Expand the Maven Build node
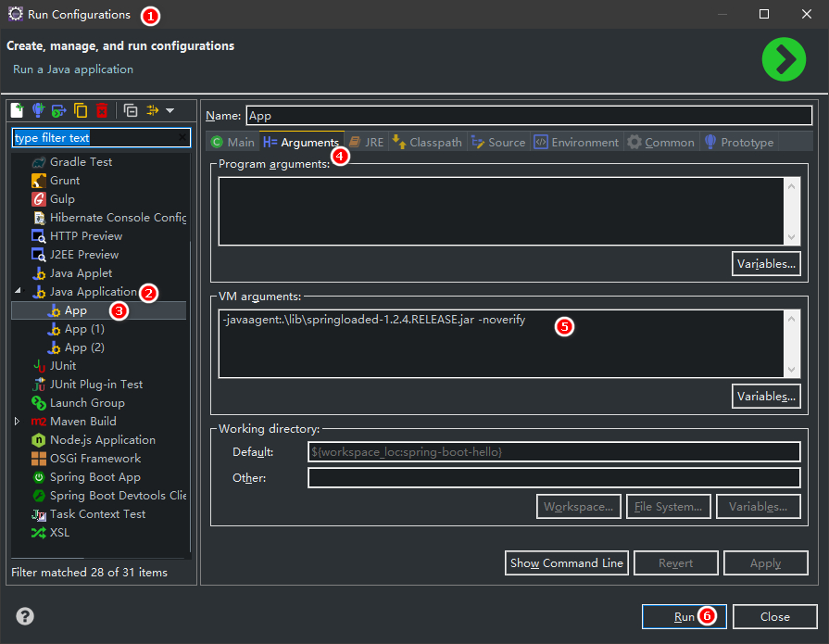Image resolution: width=829 pixels, height=644 pixels. click(17, 421)
